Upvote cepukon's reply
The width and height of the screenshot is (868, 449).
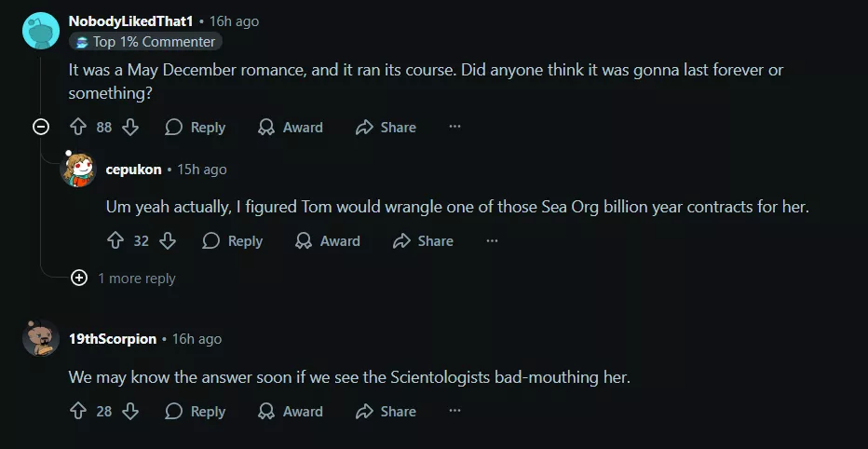(x=115, y=241)
